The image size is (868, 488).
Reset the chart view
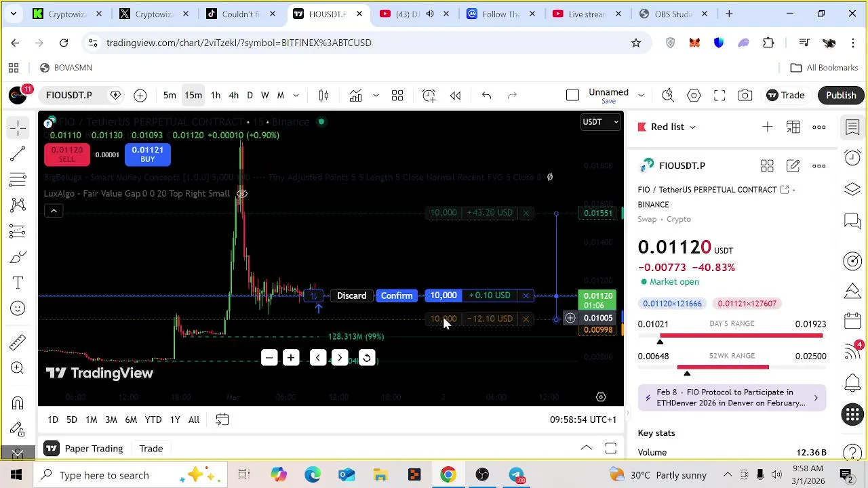(367, 358)
